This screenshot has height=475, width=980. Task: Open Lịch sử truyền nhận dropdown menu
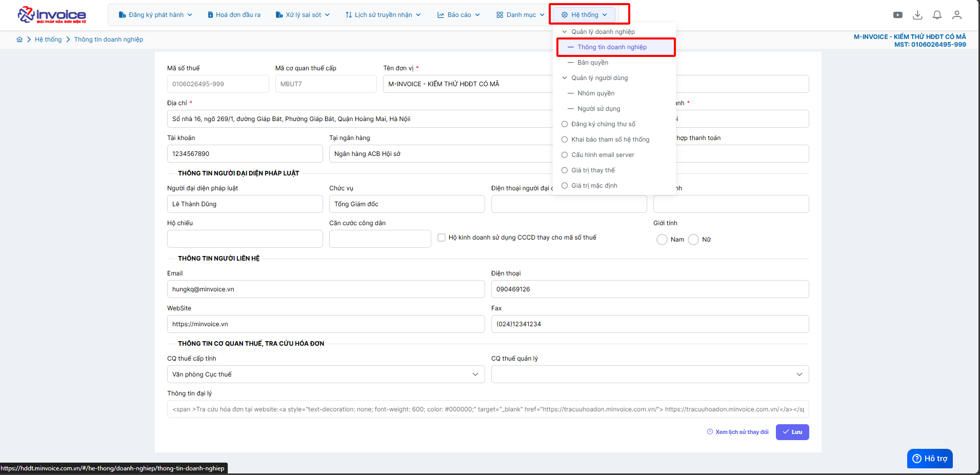(383, 15)
